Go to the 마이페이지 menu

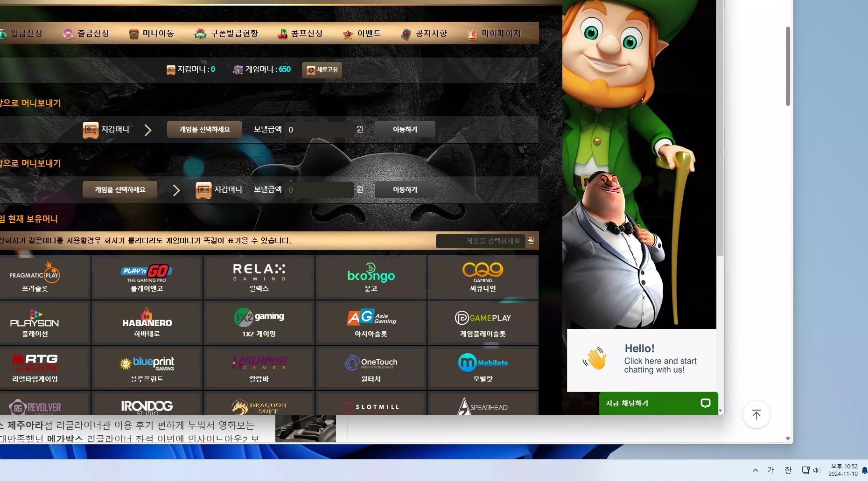point(494,34)
